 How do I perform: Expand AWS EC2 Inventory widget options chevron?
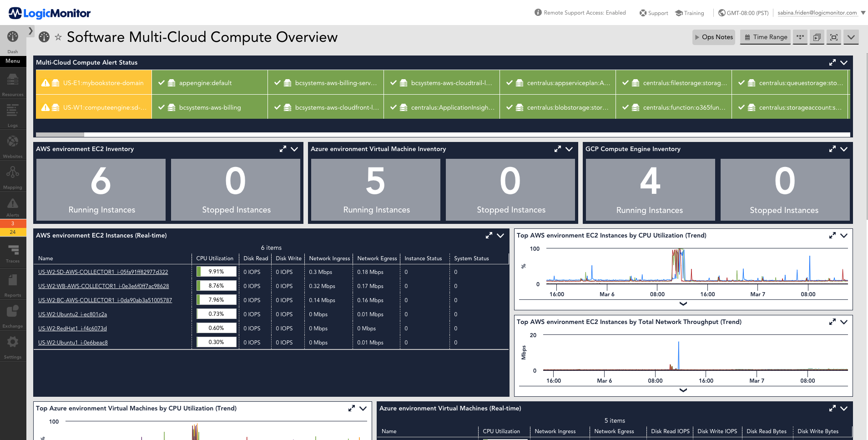coord(294,149)
